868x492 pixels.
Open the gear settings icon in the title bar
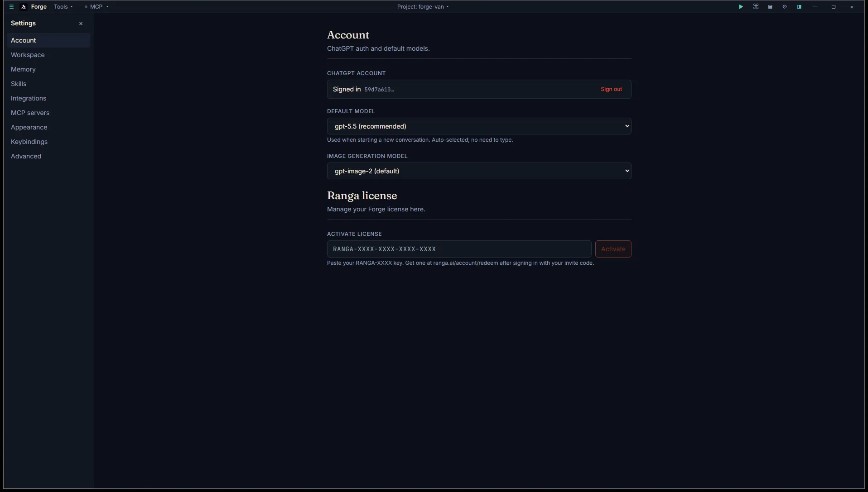(785, 7)
